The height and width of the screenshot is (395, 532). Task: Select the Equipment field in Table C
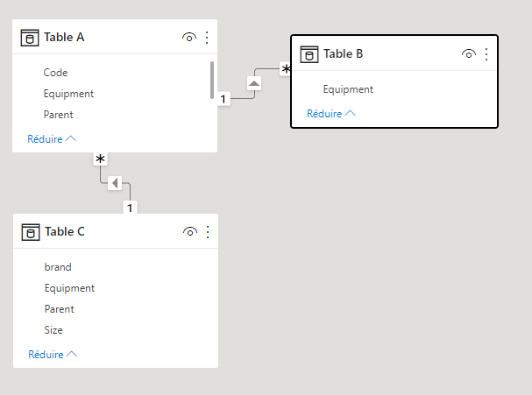coord(69,288)
